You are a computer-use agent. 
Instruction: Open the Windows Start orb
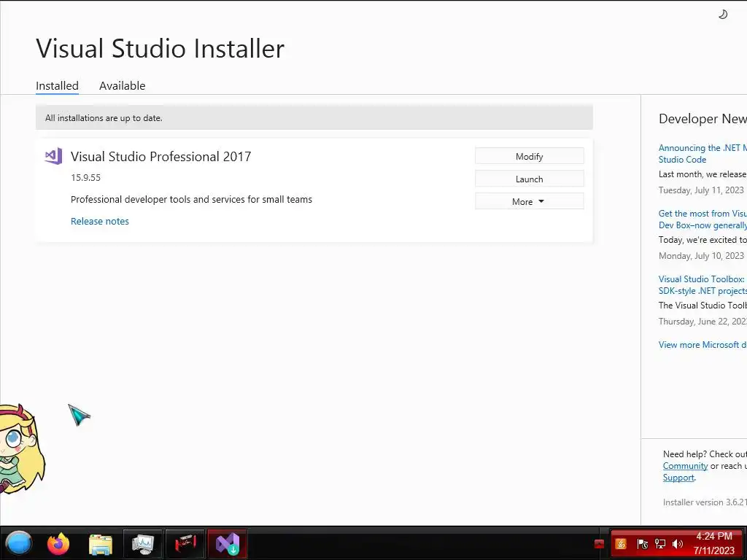click(18, 543)
